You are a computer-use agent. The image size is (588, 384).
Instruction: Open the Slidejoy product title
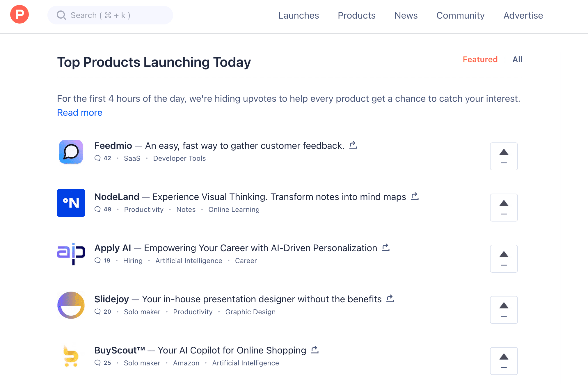(112, 299)
